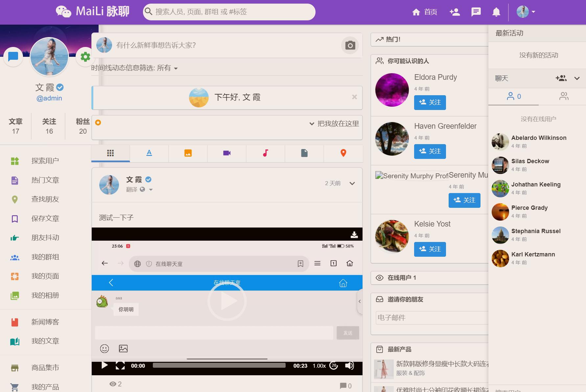Click the 电子邮件 invite field
Screen dimensions: 586x392
pos(432,318)
